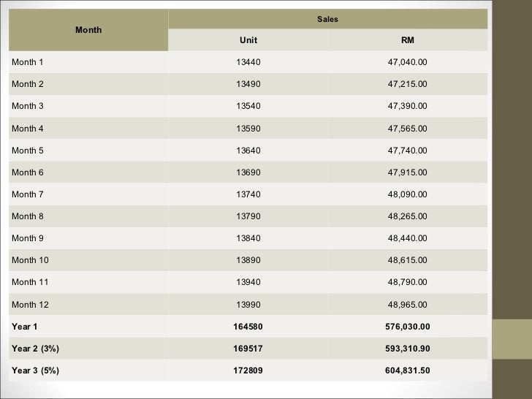Click unit value 13890

(248, 260)
